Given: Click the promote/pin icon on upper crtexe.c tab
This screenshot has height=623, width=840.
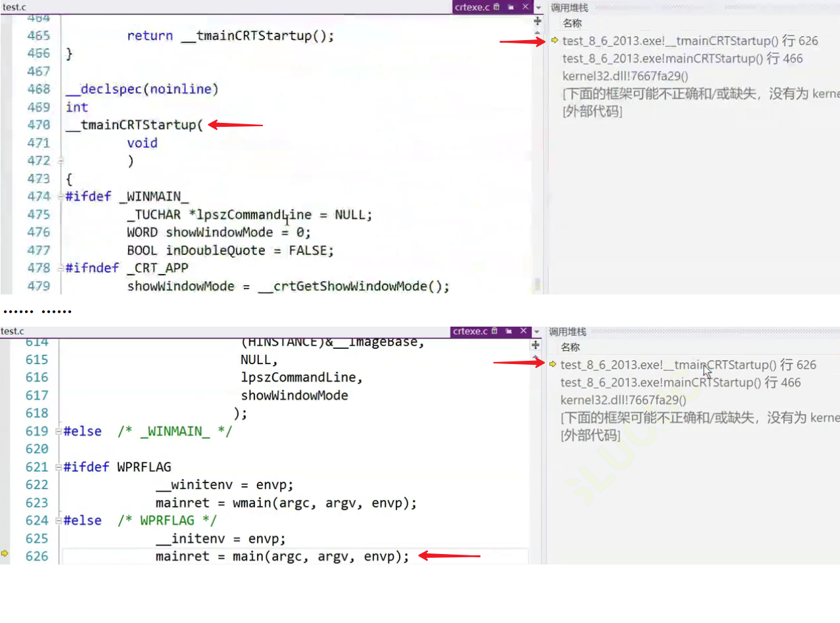Looking at the screenshot, I should 510,7.
